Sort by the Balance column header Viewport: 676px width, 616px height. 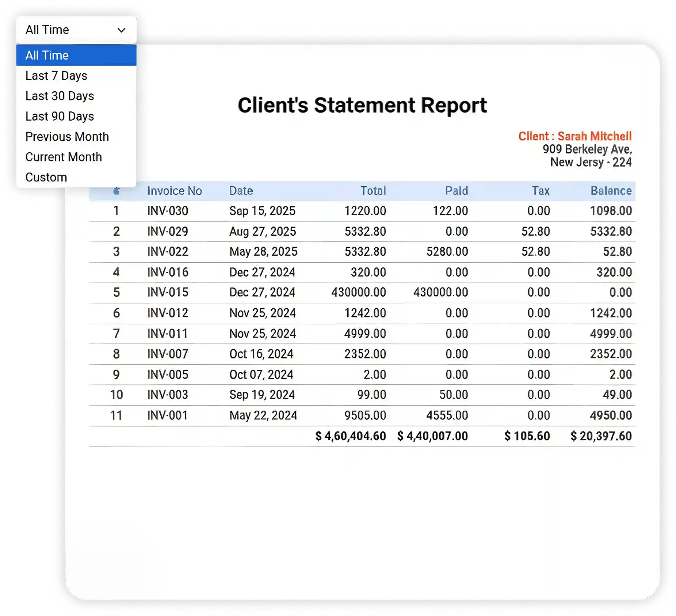[611, 190]
